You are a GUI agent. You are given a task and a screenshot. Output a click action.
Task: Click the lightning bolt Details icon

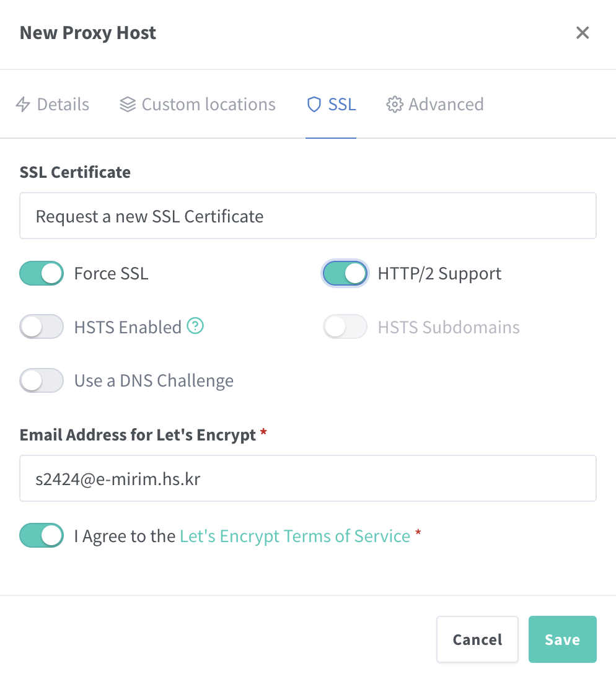(x=23, y=104)
